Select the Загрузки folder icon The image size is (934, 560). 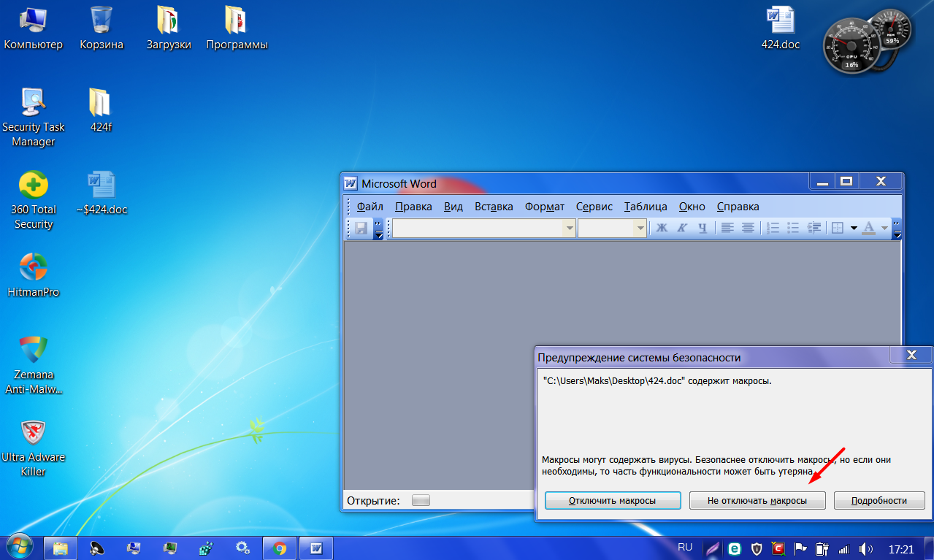tap(169, 29)
